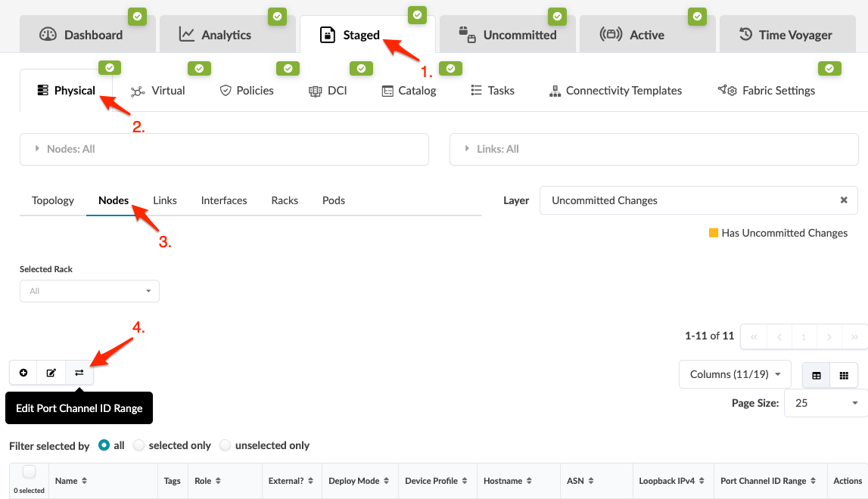Go to first page of results
Screen dimensions: 868x499
[754, 336]
